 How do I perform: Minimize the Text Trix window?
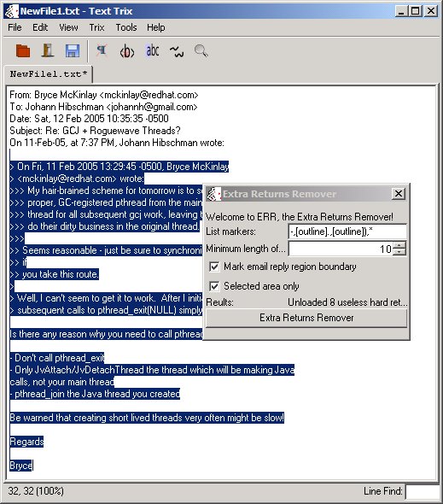[x=401, y=11]
